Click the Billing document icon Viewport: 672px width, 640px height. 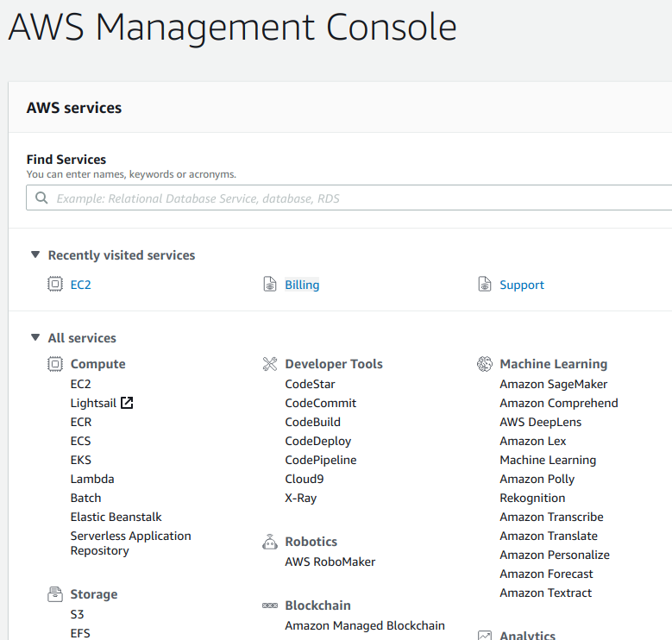coord(269,284)
